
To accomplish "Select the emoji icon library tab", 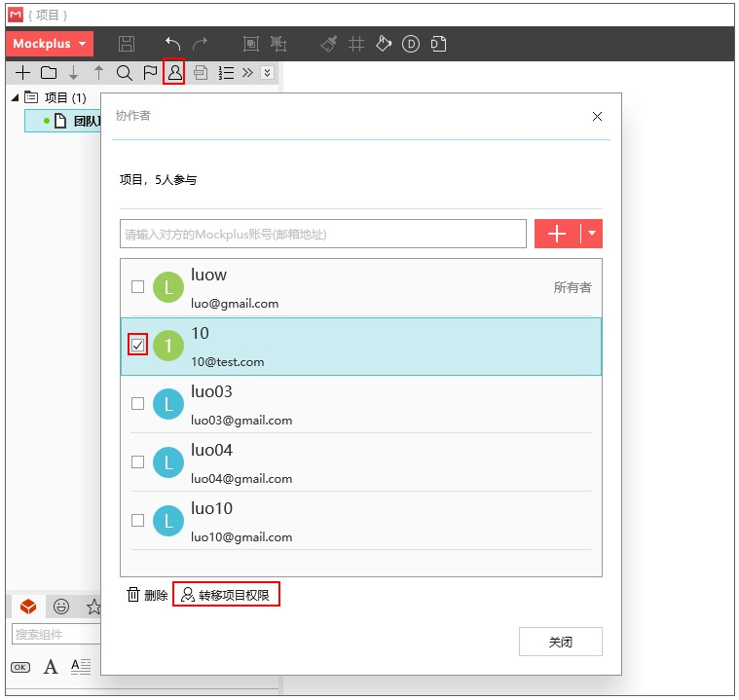I will (61, 607).
